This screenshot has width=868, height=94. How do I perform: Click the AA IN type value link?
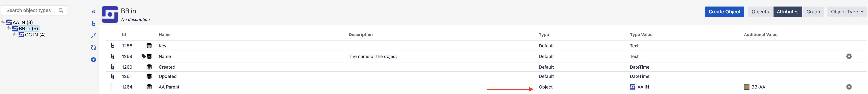coord(643,87)
